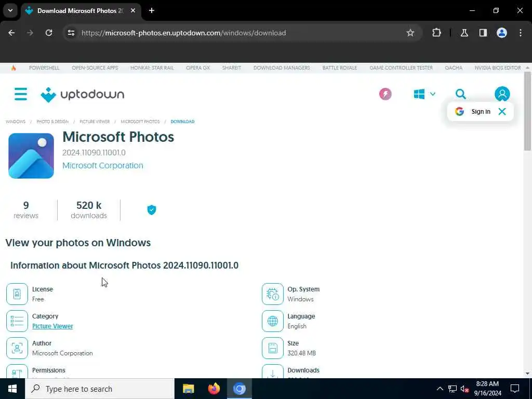This screenshot has width=532, height=399.
Task: Open DOWNLOAD MANAGERS trending link
Action: point(282,68)
